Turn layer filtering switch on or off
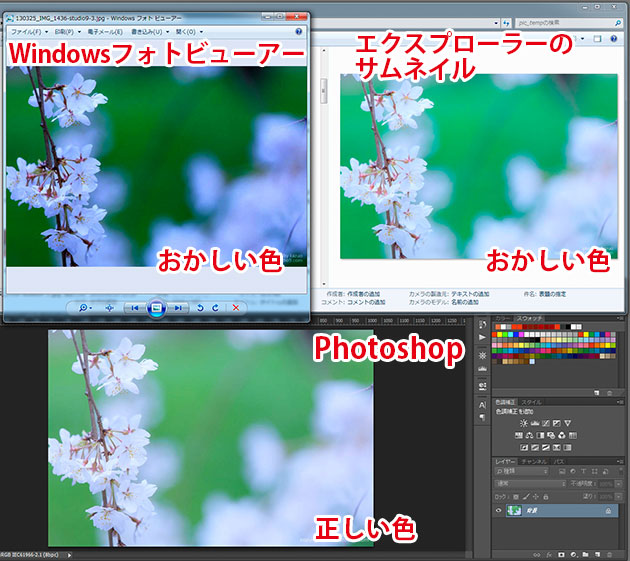 (x=621, y=470)
